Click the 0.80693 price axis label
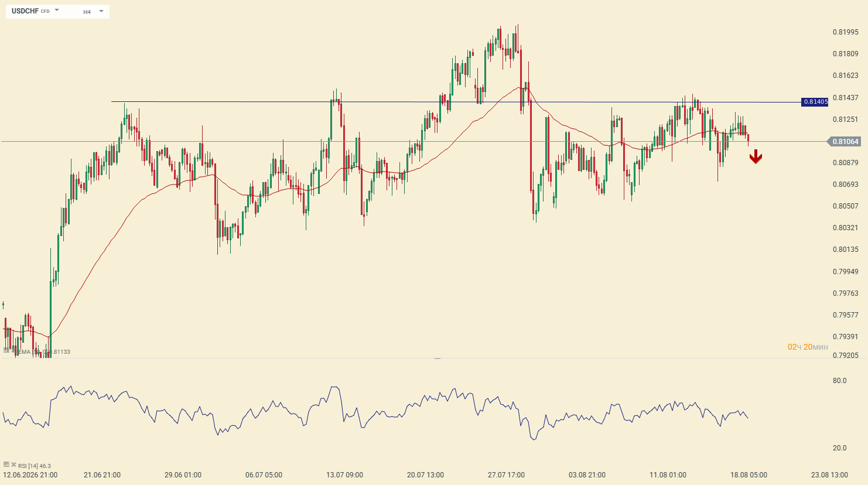 (x=846, y=185)
